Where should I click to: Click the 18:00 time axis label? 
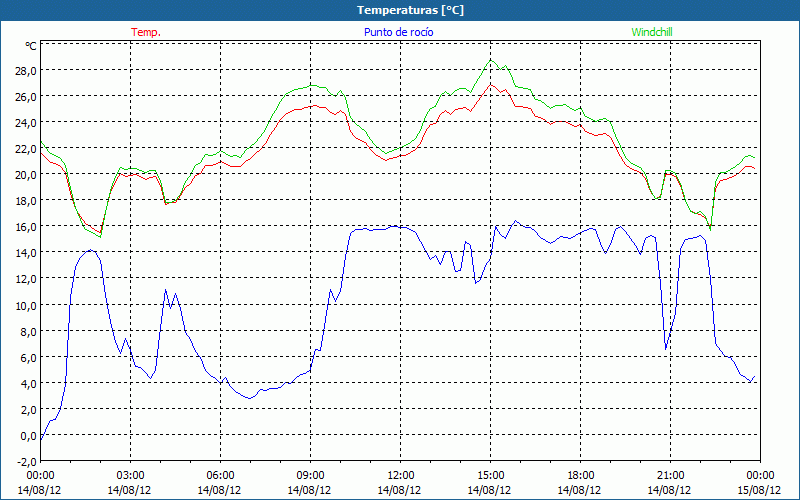click(580, 476)
